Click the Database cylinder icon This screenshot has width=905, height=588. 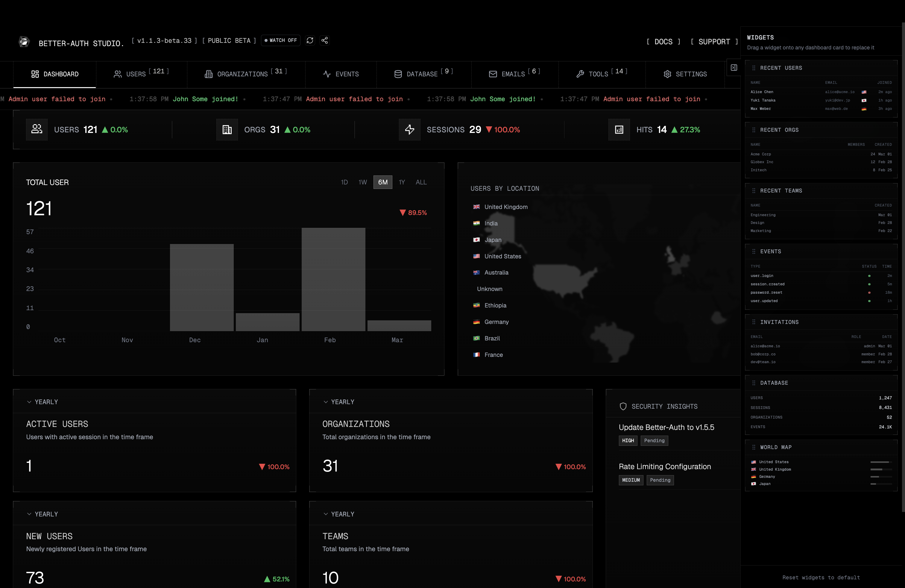click(x=398, y=74)
